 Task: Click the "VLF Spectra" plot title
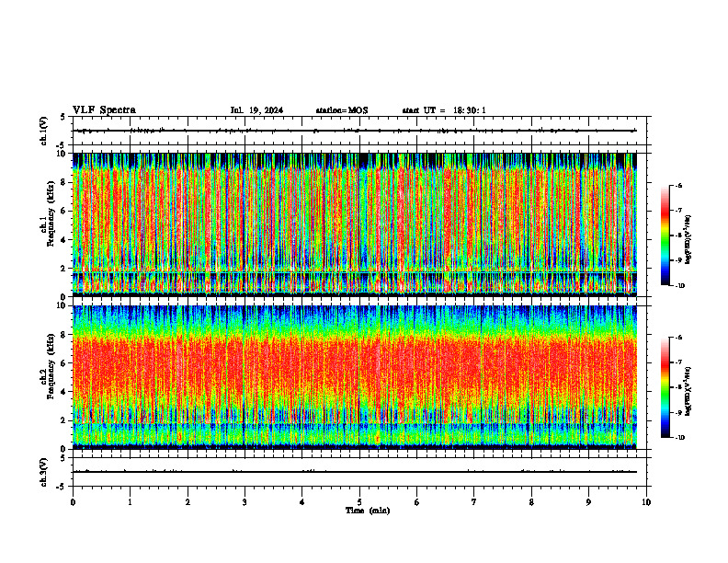(x=104, y=110)
